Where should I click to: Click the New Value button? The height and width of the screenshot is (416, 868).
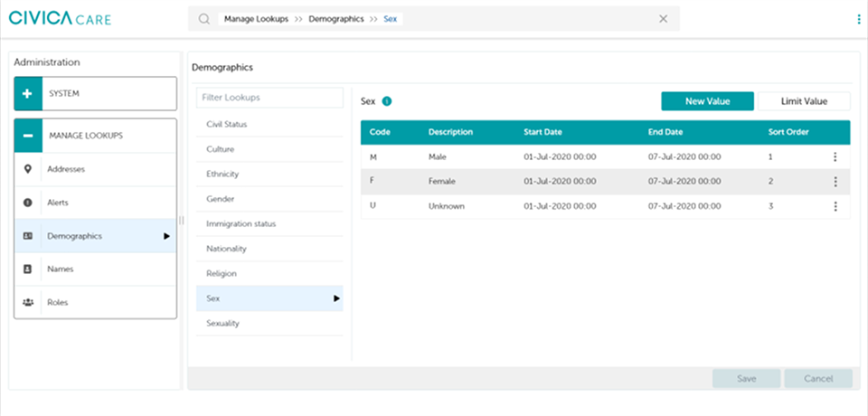click(707, 101)
